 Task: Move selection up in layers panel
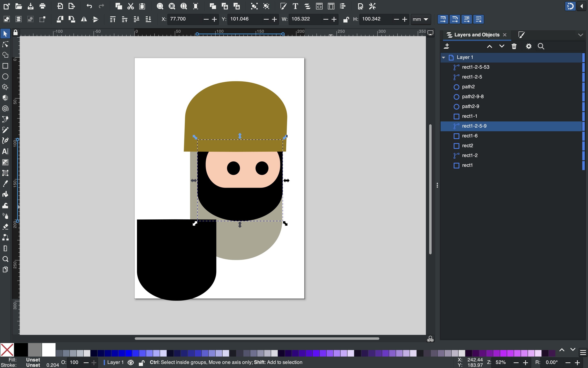(x=489, y=46)
